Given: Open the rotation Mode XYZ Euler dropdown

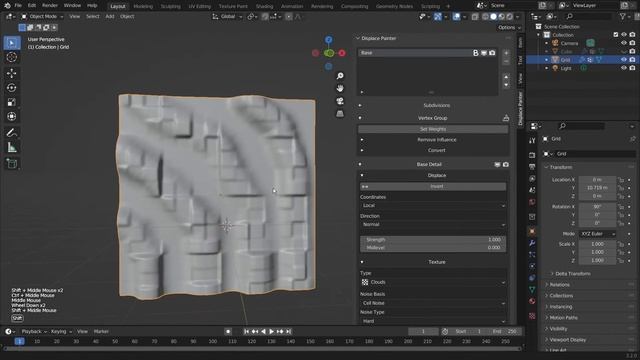Looking at the screenshot, I should point(598,234).
